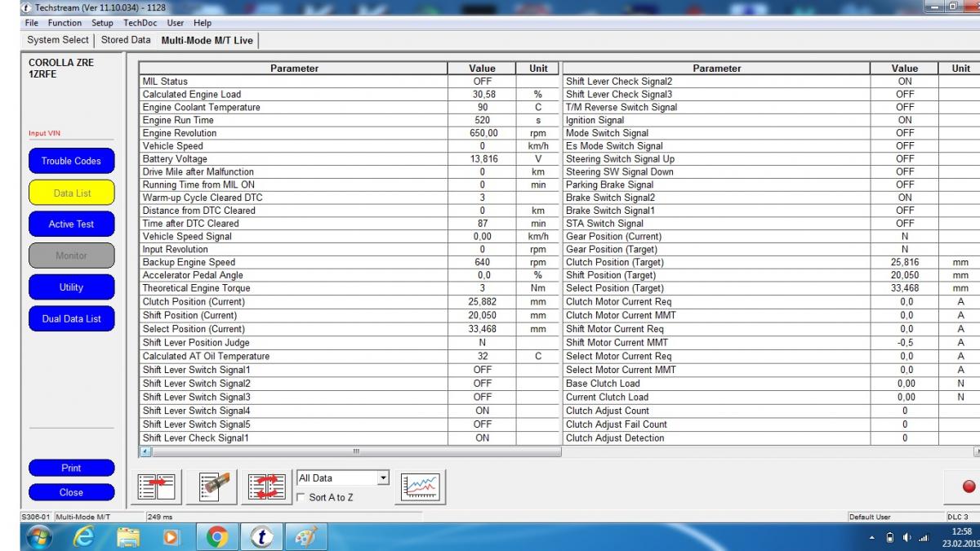Click the Input VIN link
The width and height of the screenshot is (980, 551).
point(44,133)
